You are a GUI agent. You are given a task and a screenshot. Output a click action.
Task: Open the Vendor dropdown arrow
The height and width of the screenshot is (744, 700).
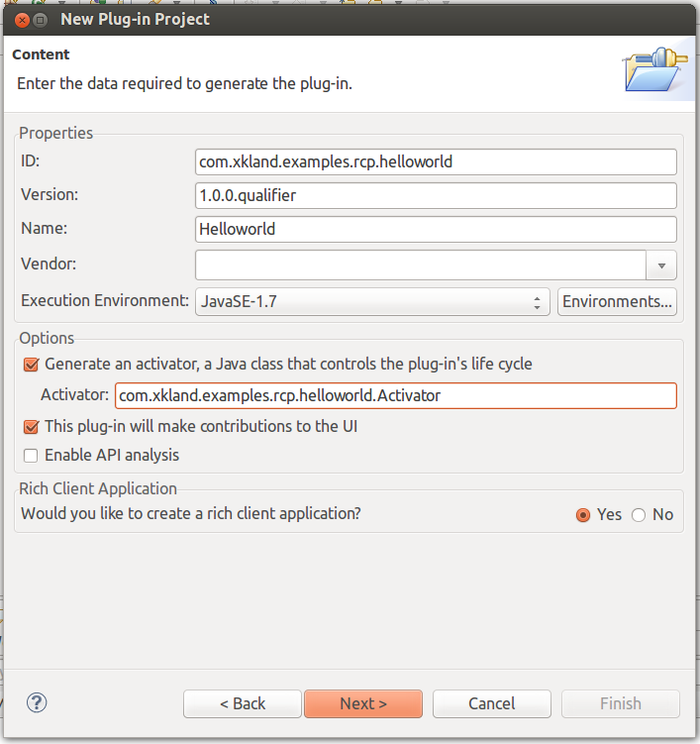tap(661, 266)
